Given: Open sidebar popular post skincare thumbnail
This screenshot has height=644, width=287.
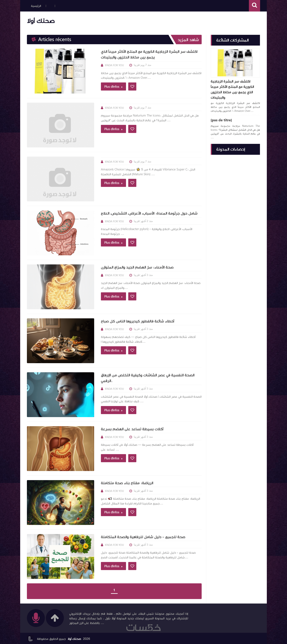Looking at the screenshot, I should [x=235, y=63].
